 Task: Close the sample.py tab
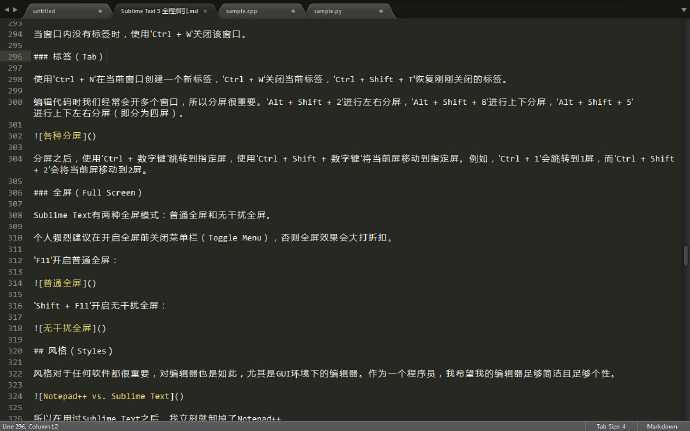click(381, 11)
